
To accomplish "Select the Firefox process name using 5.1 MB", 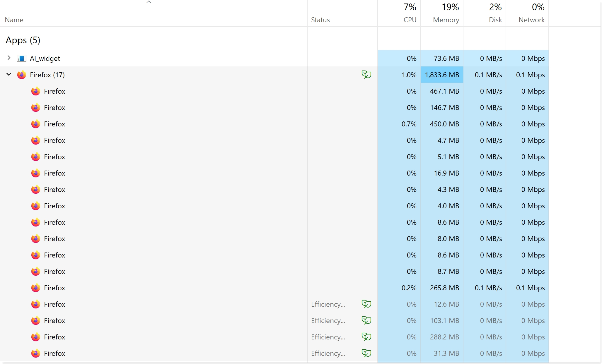I will [54, 157].
